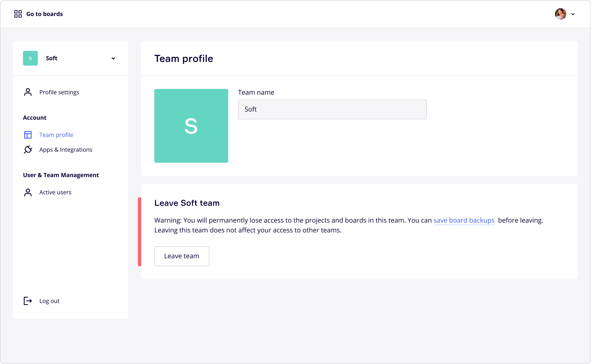The height and width of the screenshot is (364, 591).
Task: Select Active users from User & Team Management
Action: click(x=55, y=192)
